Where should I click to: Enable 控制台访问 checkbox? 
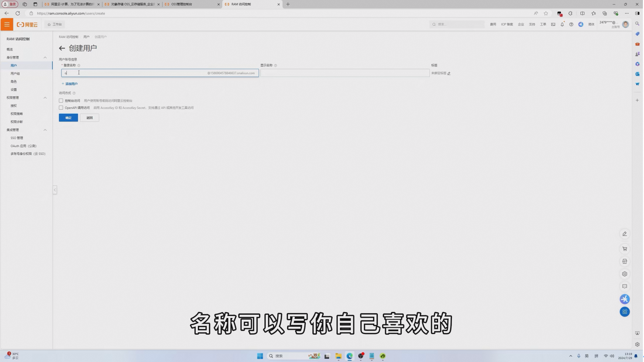(61, 101)
